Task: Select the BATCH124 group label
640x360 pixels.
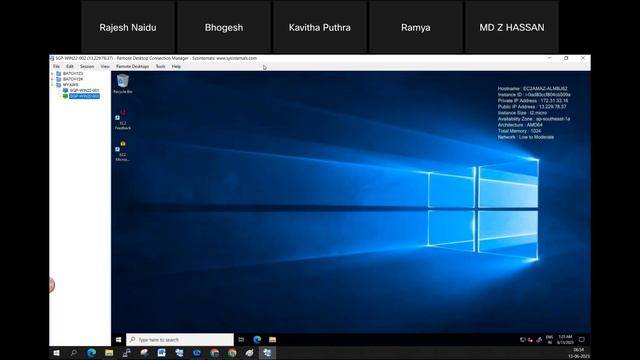Action: (x=73, y=79)
